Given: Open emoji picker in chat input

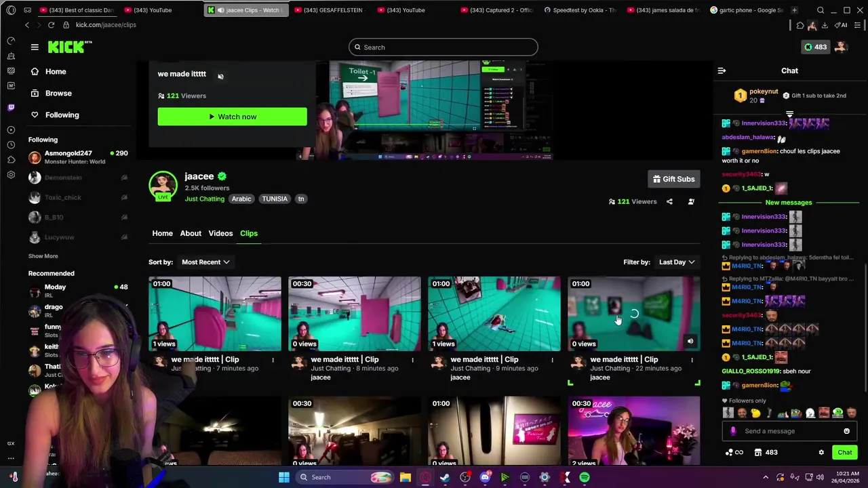Looking at the screenshot, I should pyautogui.click(x=846, y=431).
